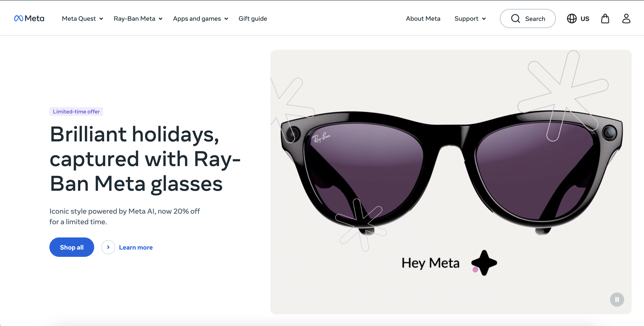Click the Shop all button
Viewport: 644px width, 326px height.
click(x=72, y=247)
